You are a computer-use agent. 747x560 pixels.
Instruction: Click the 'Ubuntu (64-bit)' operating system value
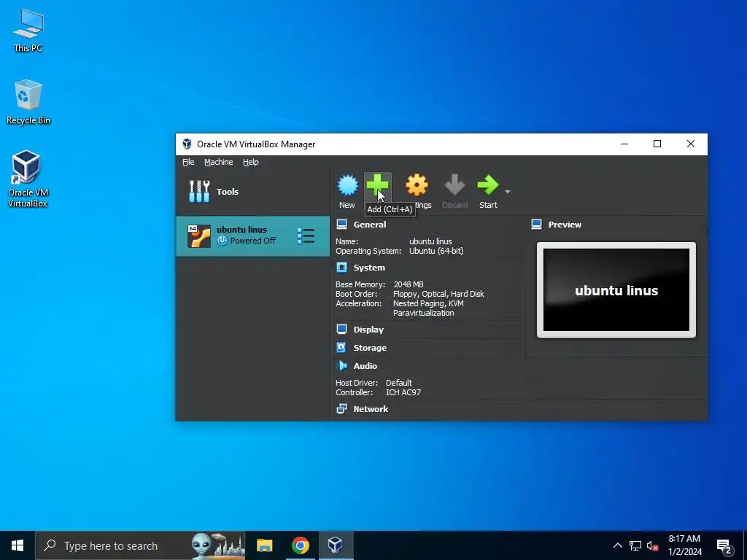tap(436, 251)
